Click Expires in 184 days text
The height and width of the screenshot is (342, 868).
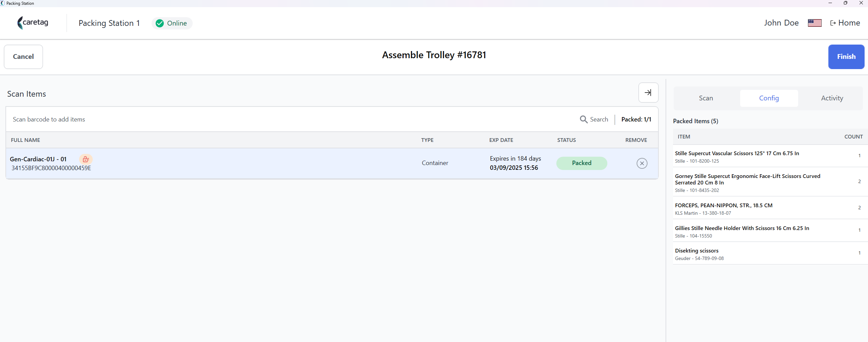515,159
